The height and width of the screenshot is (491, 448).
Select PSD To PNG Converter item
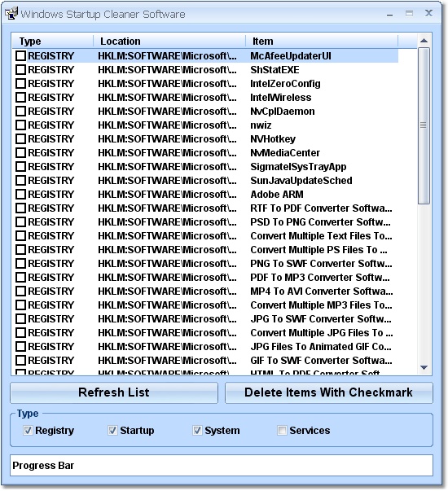click(x=320, y=222)
